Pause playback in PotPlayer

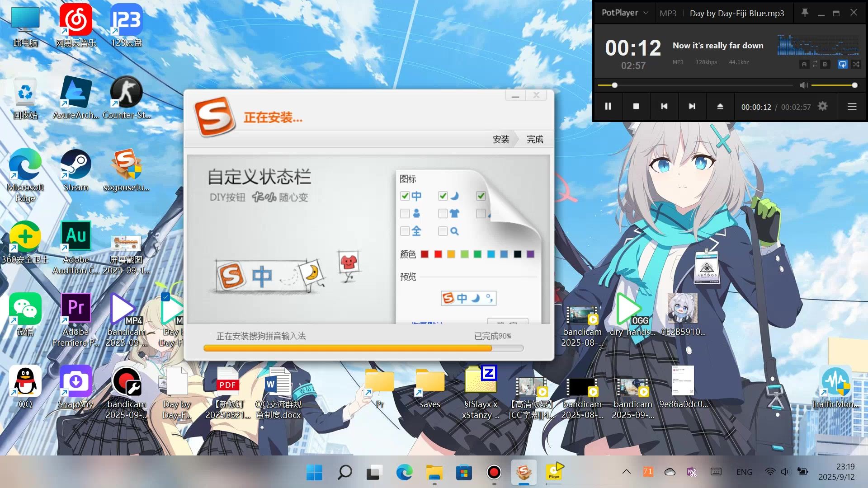click(608, 107)
